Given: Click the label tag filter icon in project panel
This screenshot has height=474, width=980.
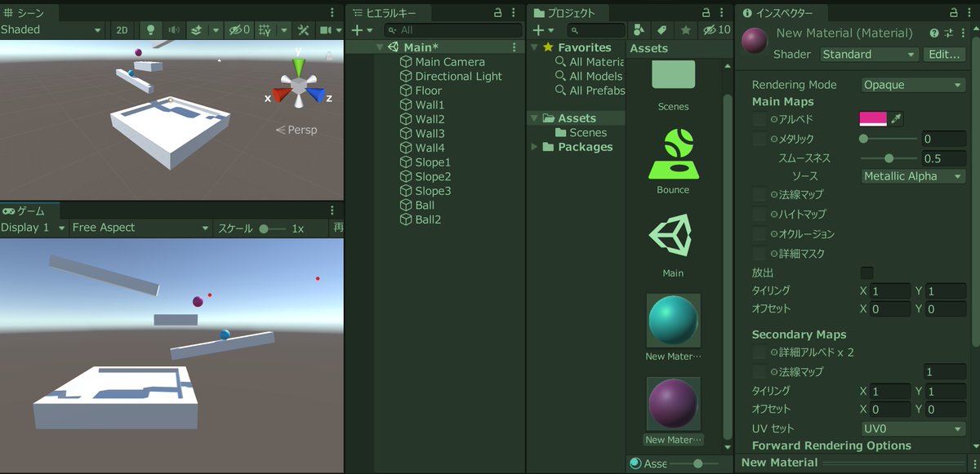Looking at the screenshot, I should click(662, 29).
